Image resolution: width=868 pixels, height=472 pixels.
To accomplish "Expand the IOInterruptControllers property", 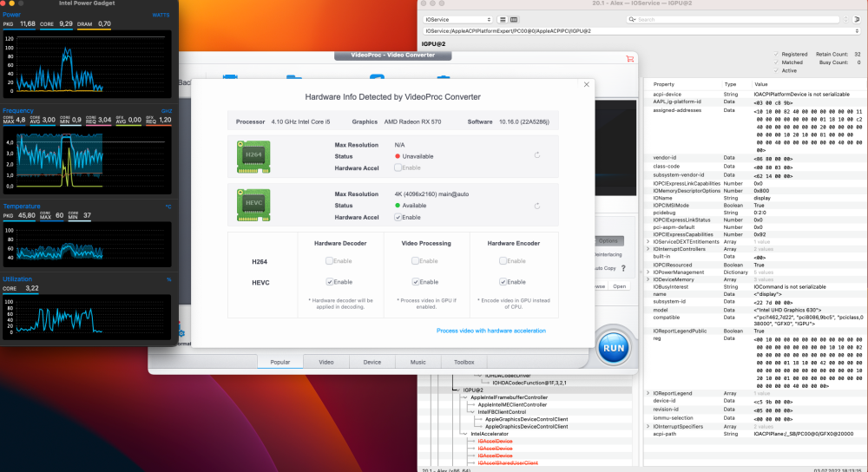I will coord(648,249).
